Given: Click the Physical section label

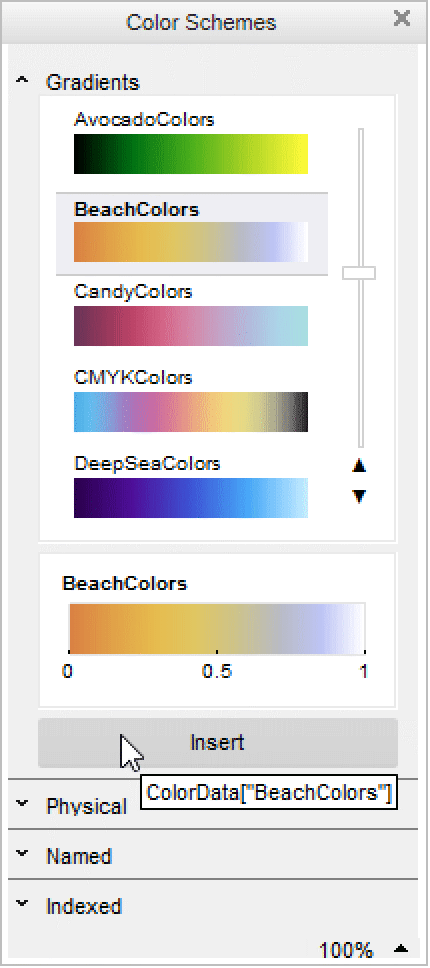Looking at the screenshot, I should 86,807.
